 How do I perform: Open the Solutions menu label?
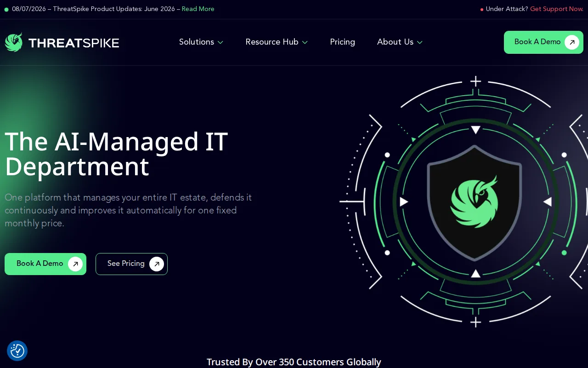(197, 42)
